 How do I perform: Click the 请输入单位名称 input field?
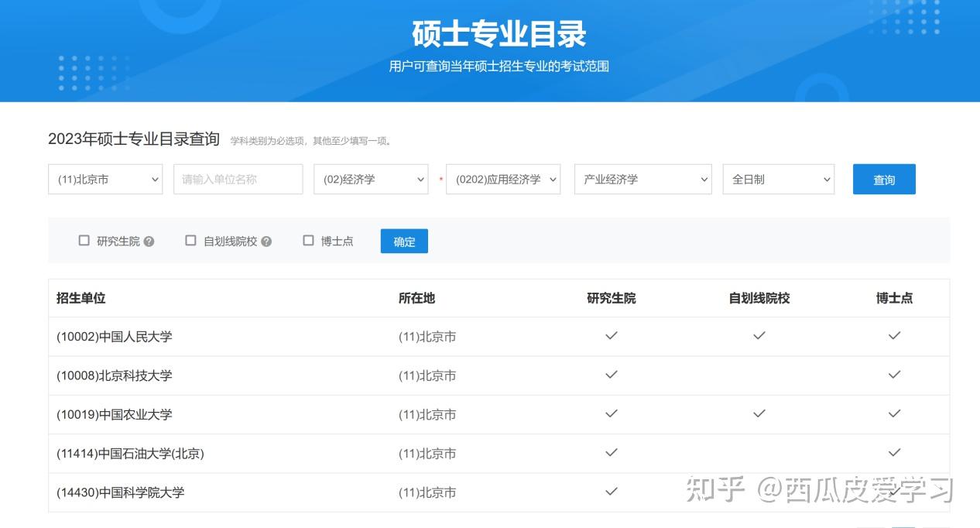[238, 179]
